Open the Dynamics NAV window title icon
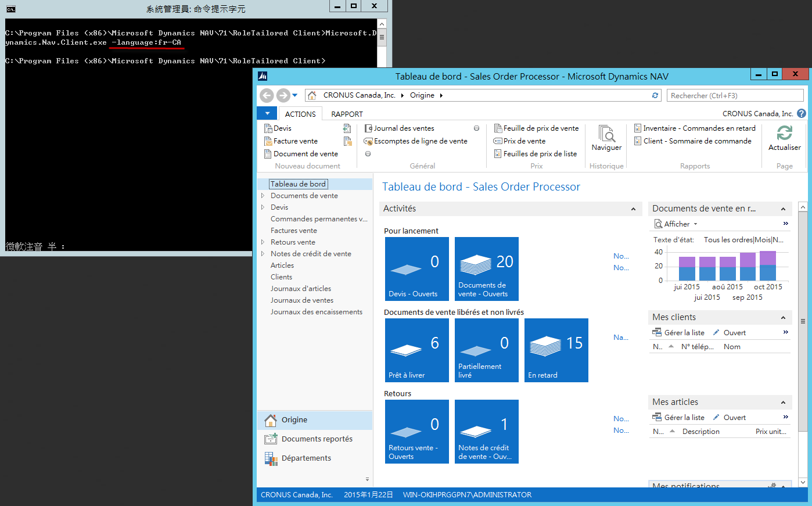Viewport: 812px width, 506px height. tap(263, 76)
